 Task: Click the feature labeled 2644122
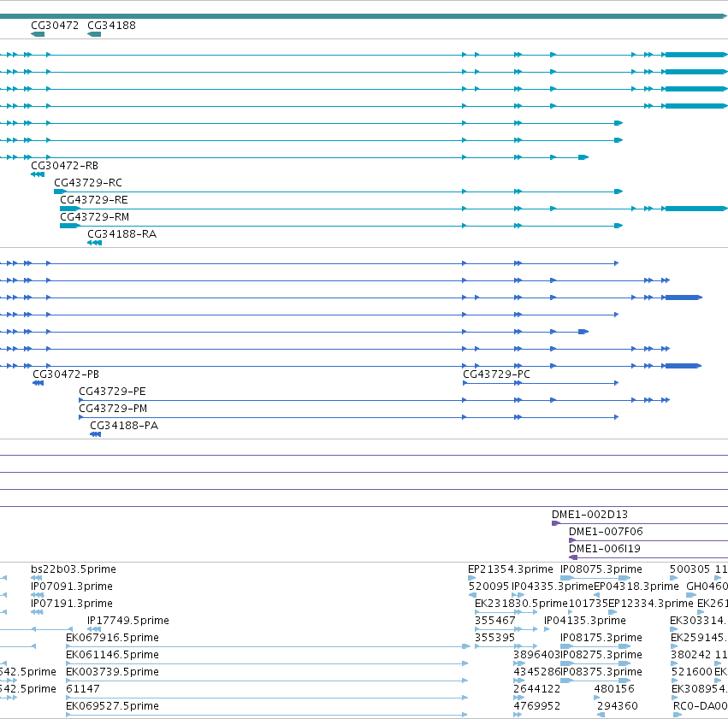click(x=536, y=689)
